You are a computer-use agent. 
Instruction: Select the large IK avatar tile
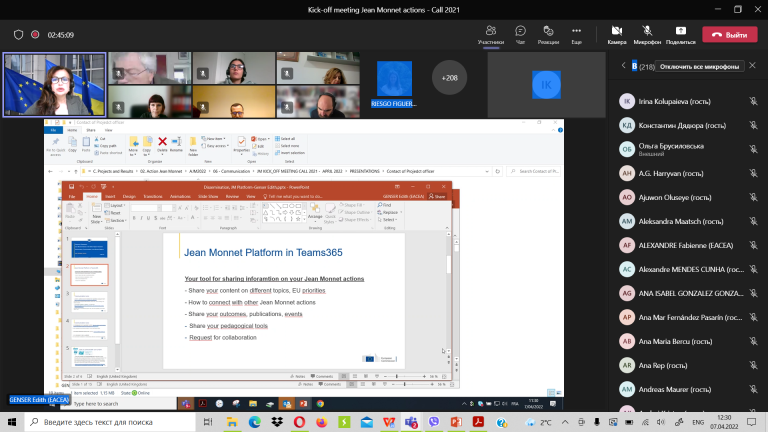(x=546, y=85)
